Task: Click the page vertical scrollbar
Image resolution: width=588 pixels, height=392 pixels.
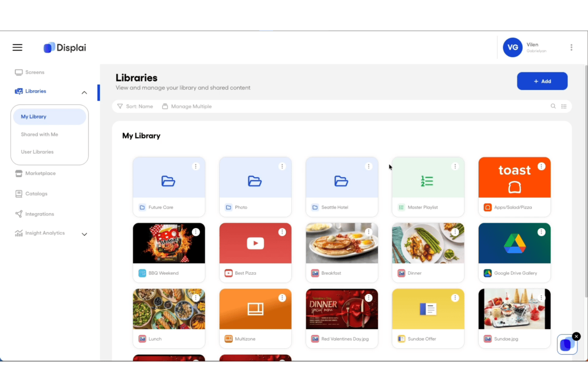Action: pos(586,181)
